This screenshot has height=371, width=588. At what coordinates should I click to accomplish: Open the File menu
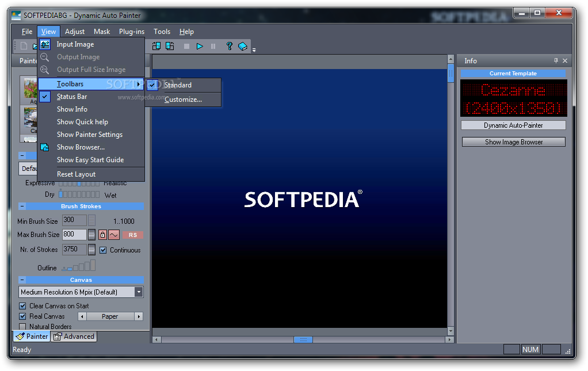(x=27, y=32)
